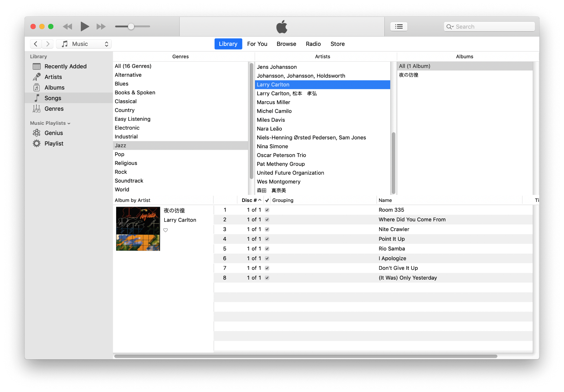Select the Blues genre

180,84
